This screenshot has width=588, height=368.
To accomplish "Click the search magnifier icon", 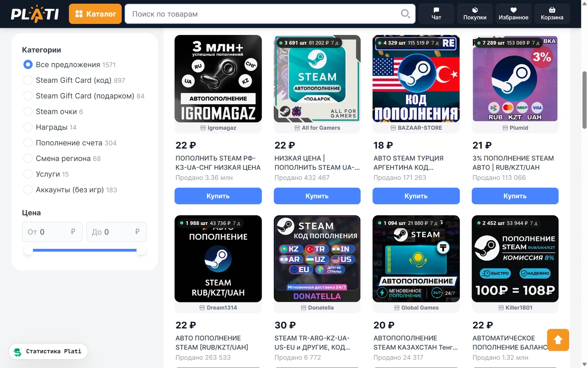I will [405, 14].
